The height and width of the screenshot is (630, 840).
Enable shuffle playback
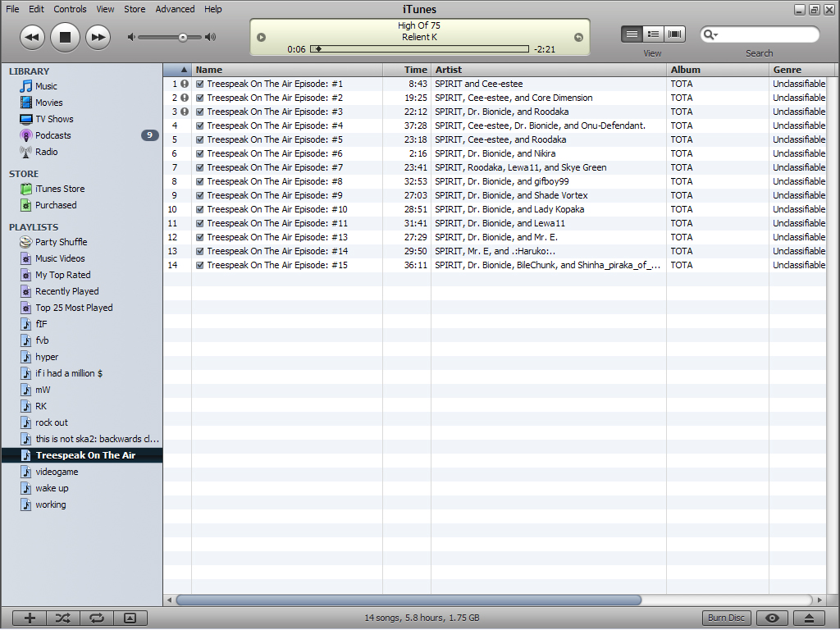coord(62,618)
